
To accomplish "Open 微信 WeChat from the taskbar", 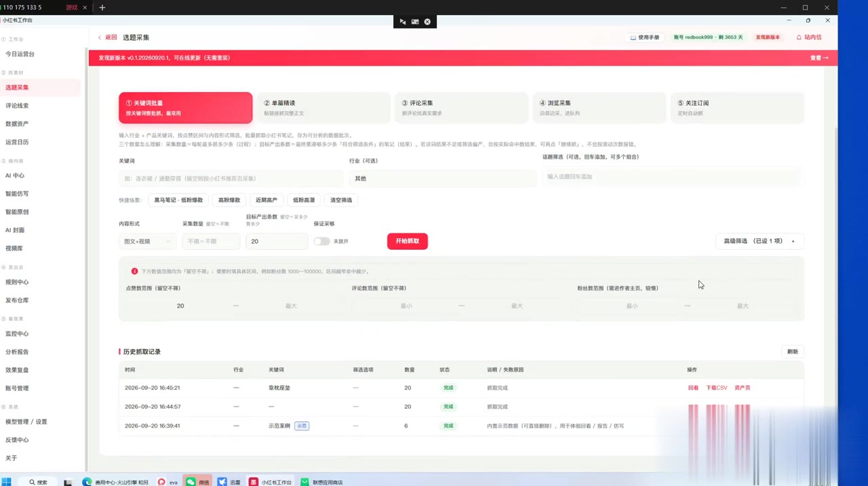I will (198, 482).
